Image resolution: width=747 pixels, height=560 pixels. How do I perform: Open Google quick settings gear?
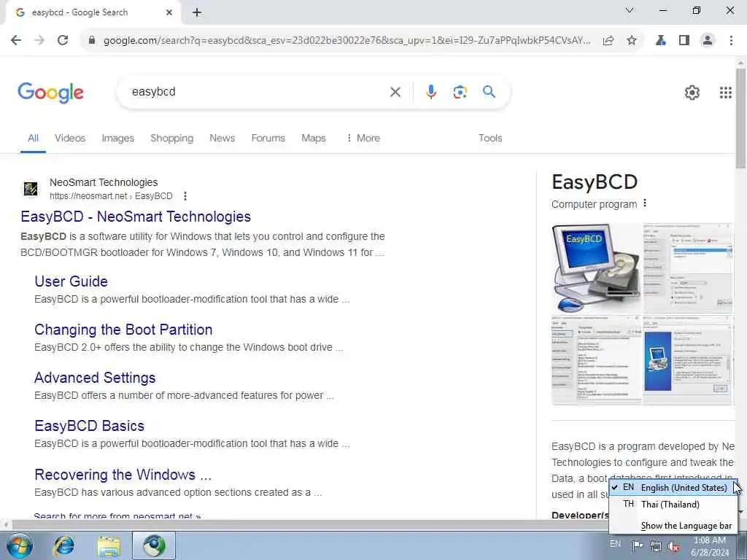(x=692, y=93)
